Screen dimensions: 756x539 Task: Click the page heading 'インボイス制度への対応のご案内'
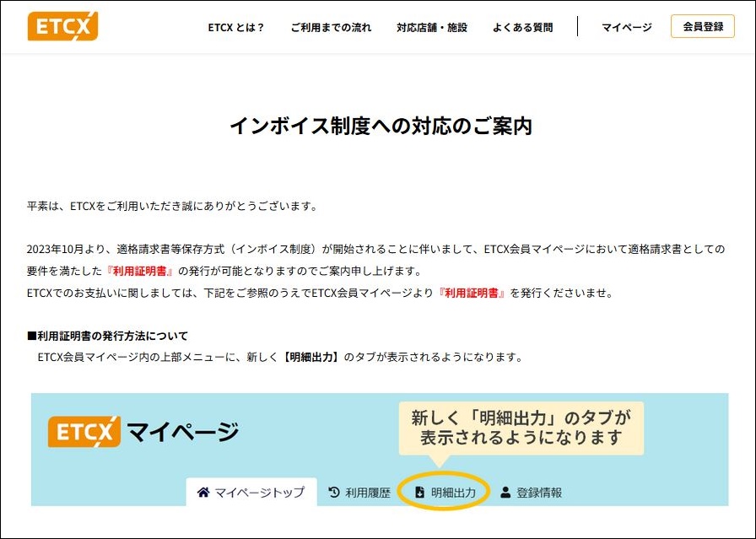(x=381, y=126)
